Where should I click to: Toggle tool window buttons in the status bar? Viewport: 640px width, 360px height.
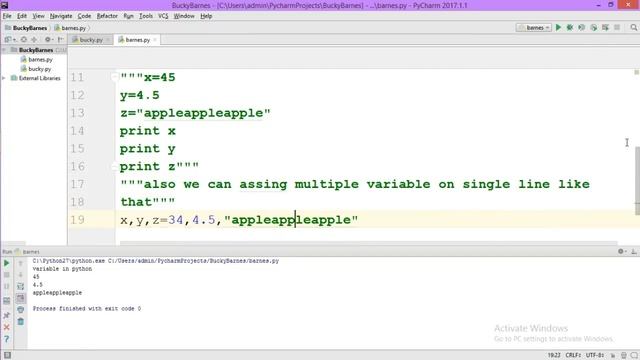coord(7,355)
